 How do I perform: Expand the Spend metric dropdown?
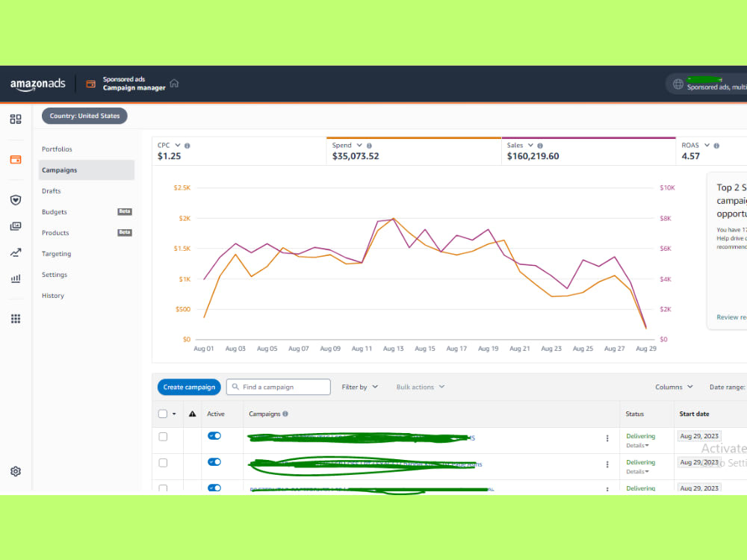(359, 146)
